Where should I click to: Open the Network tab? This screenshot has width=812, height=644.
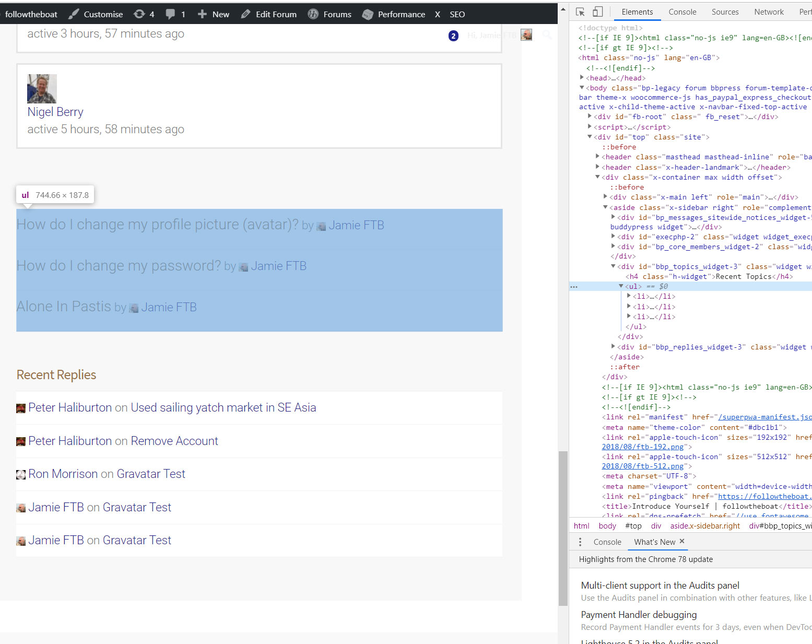click(x=769, y=12)
